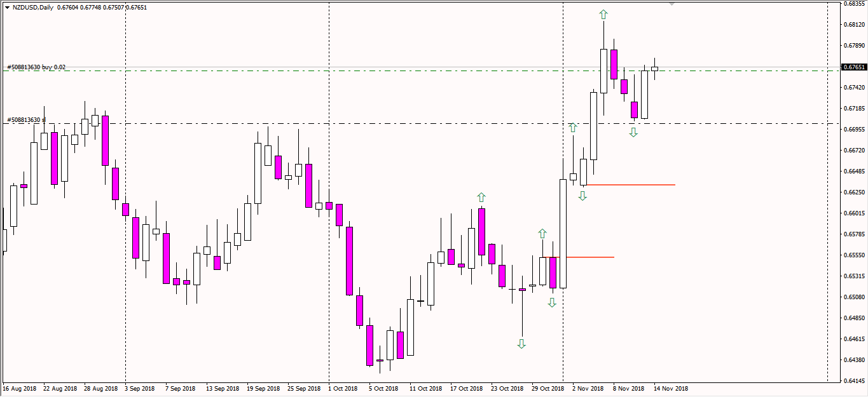Select the up fractal arrow just below the sl line

click(x=573, y=127)
